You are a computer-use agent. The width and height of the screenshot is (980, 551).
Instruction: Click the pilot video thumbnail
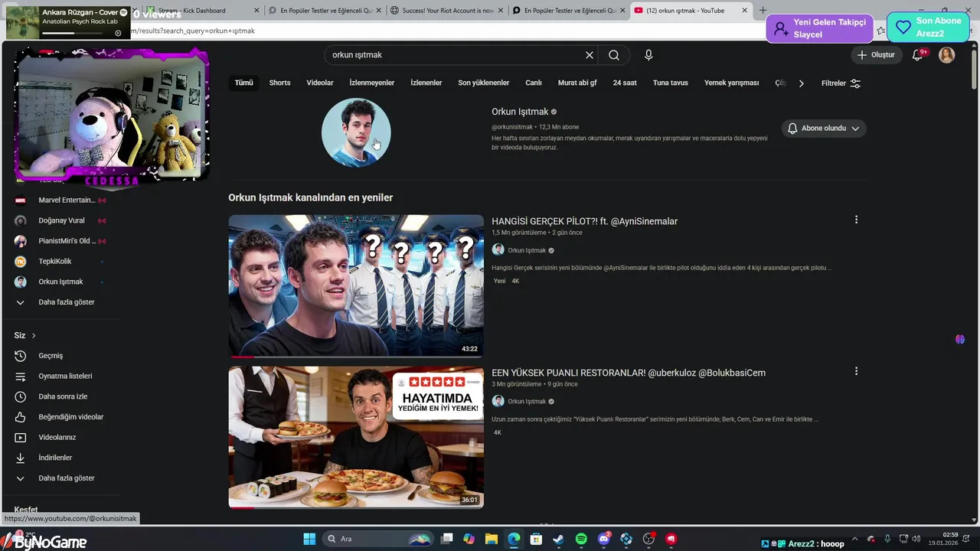(356, 285)
